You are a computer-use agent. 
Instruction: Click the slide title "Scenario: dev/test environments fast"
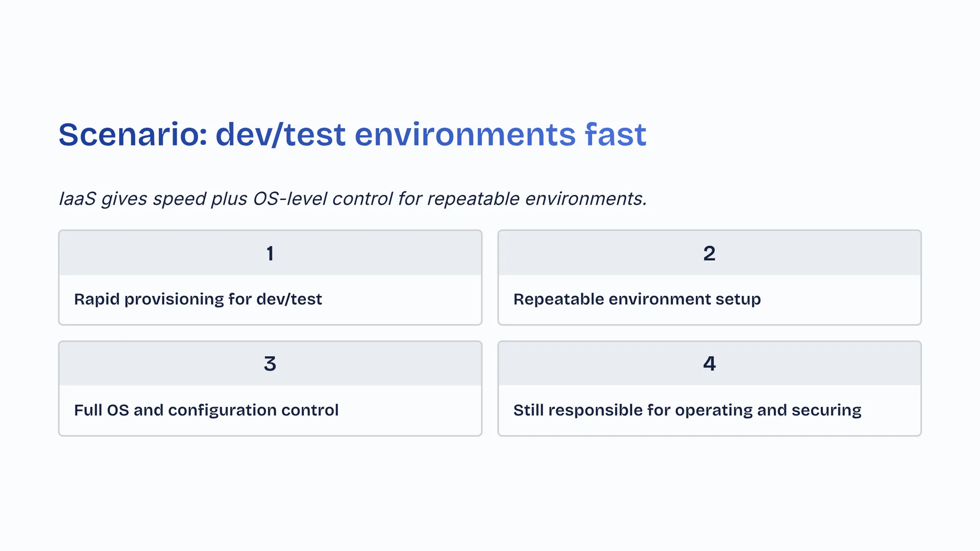coord(352,135)
